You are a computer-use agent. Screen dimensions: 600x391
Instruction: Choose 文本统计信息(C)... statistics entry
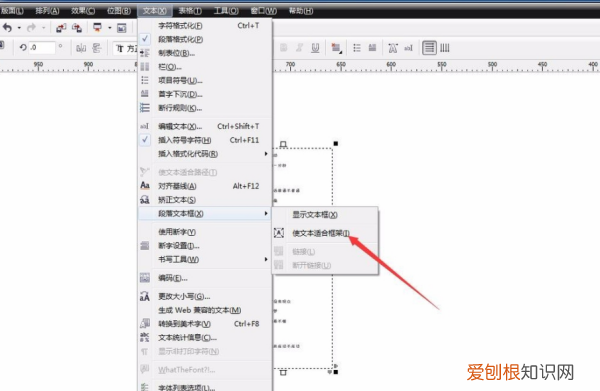pos(205,338)
